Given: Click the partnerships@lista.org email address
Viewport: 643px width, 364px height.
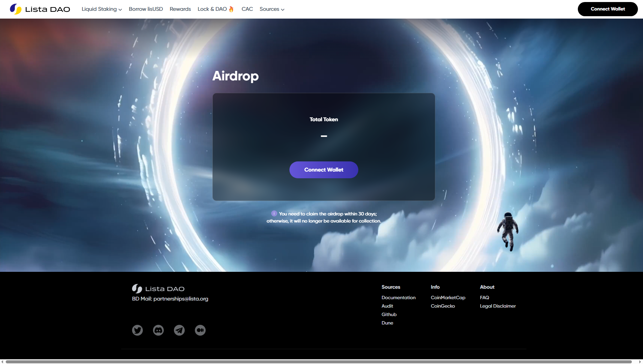Looking at the screenshot, I should pyautogui.click(x=181, y=299).
